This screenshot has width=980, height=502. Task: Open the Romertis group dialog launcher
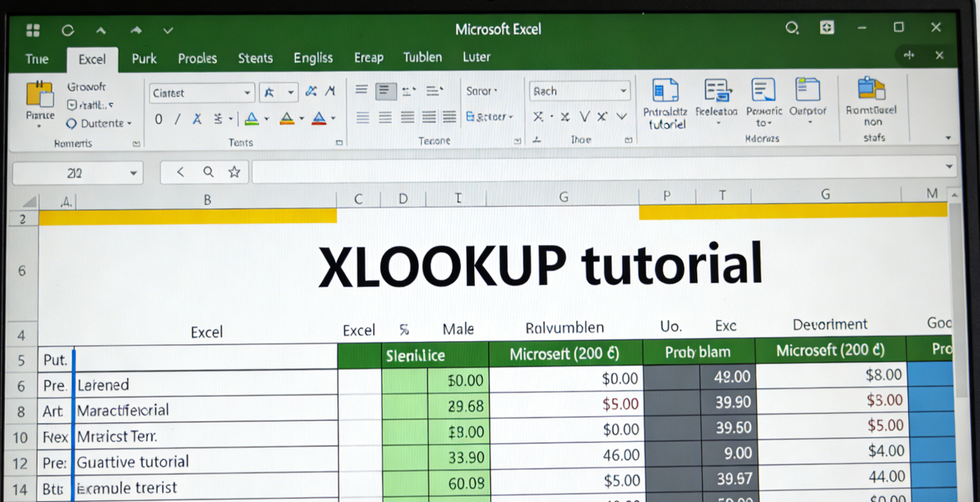click(x=137, y=144)
